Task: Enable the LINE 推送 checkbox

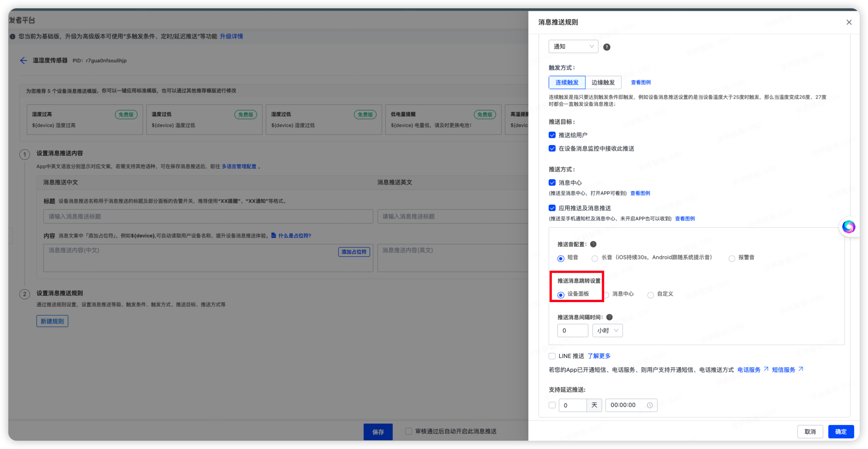Action: 552,356
